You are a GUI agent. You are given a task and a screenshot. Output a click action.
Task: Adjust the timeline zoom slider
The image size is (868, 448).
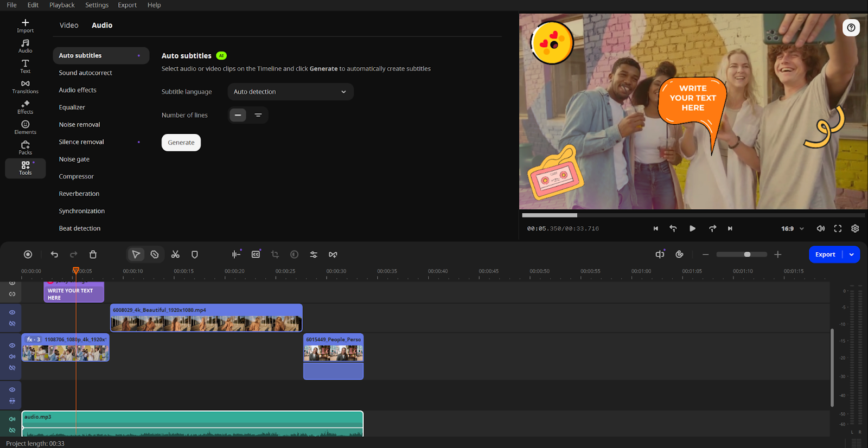[x=747, y=254]
